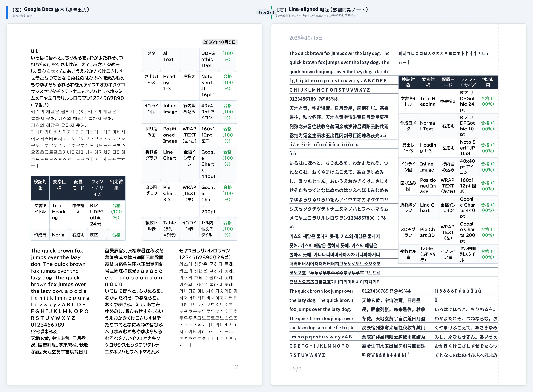Click the "Inline Image" cell on the right page

click(x=428, y=167)
